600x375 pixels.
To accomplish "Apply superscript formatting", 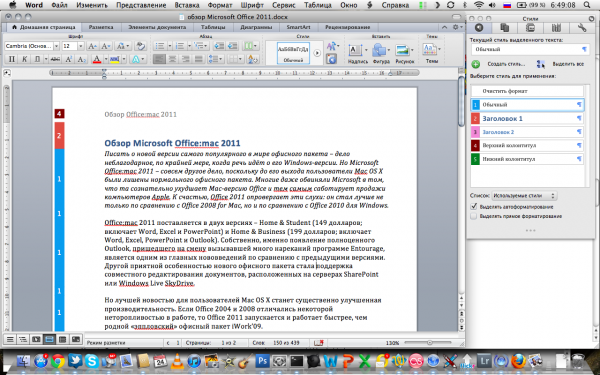I will pos(68,59).
